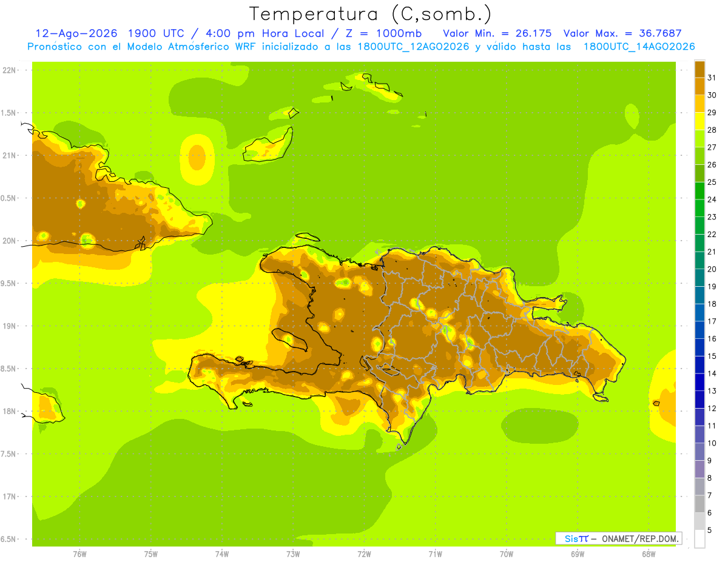Click the '19N' latitude label
Image resolution: width=728 pixels, height=562 pixels.
pyautogui.click(x=10, y=326)
